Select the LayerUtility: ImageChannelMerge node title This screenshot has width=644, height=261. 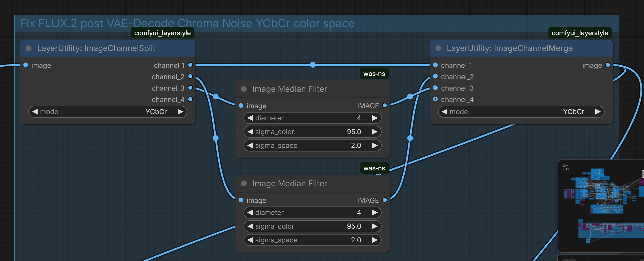click(510, 48)
